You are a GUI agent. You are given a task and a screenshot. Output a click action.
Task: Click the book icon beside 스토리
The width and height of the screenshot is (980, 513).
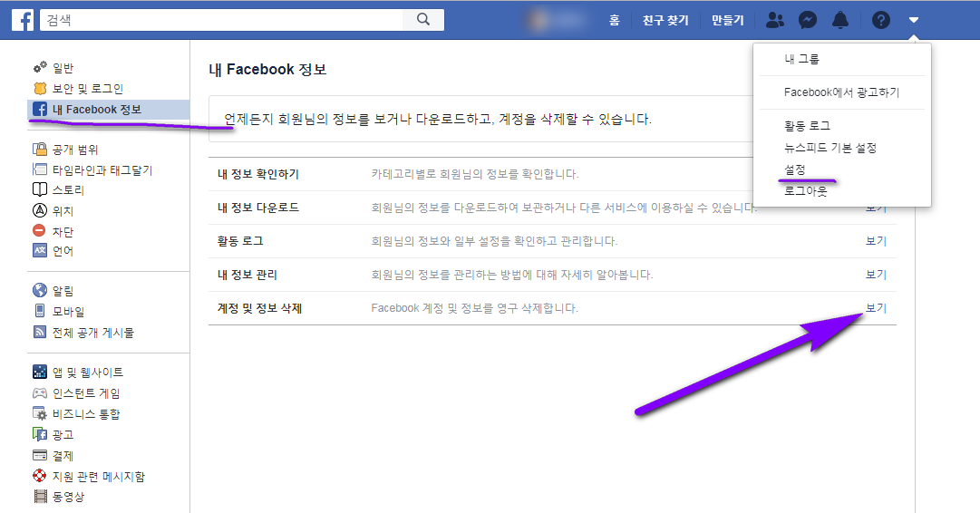pos(40,189)
